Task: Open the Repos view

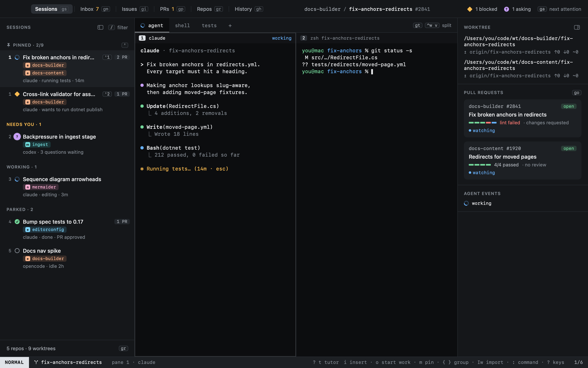Action: [x=209, y=9]
